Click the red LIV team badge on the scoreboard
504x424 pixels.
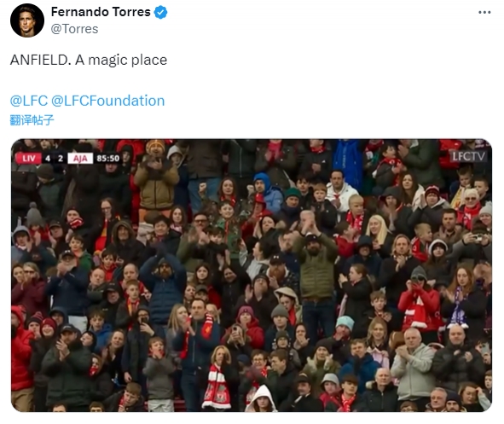tap(29, 159)
